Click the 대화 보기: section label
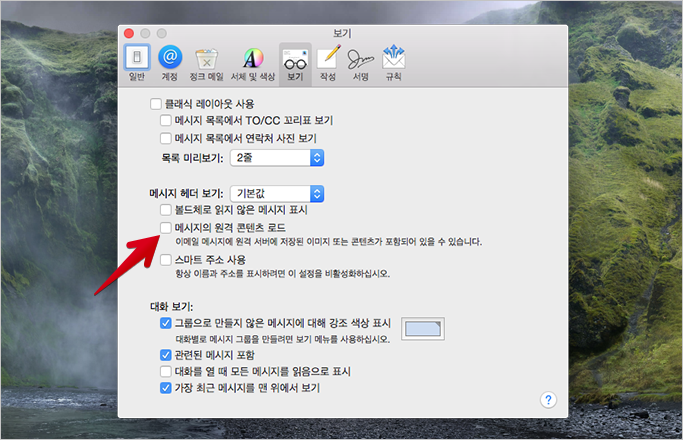Viewport: 683px width, 440px height. point(172,307)
